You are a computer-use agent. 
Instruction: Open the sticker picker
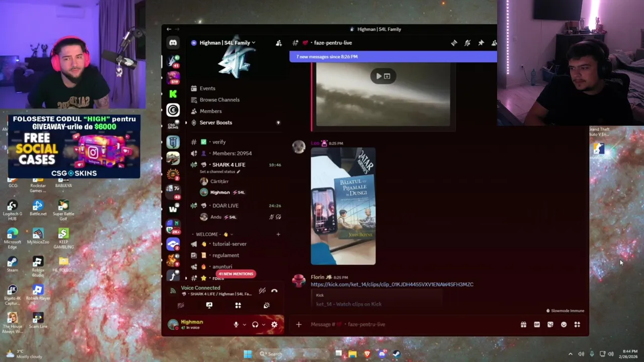pyautogui.click(x=550, y=325)
